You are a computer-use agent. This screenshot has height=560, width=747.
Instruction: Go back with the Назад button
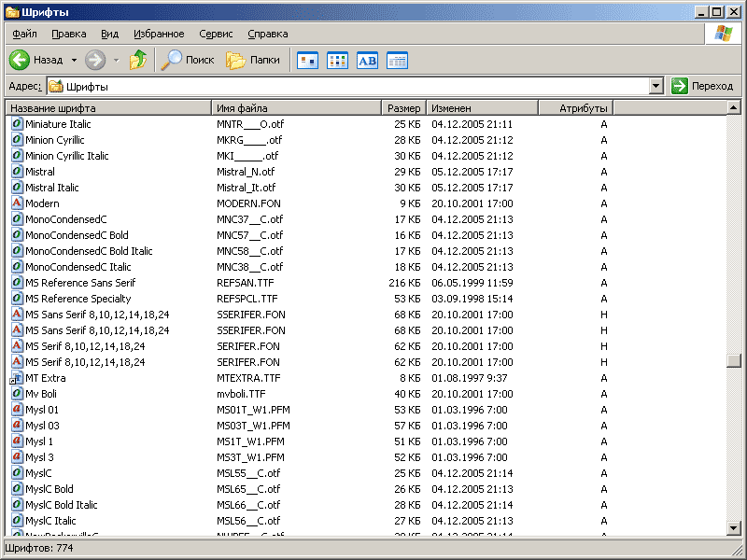[36, 60]
